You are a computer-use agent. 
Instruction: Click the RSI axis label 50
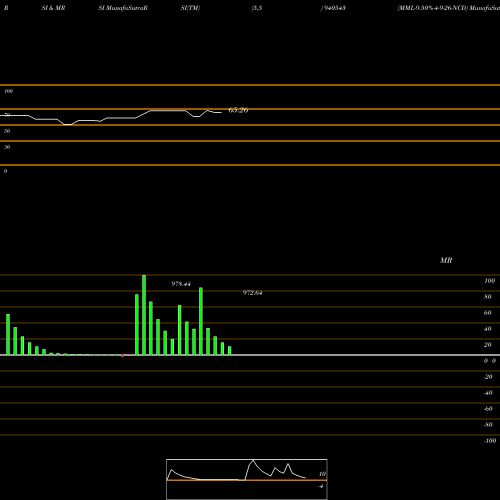pyautogui.click(x=7, y=131)
